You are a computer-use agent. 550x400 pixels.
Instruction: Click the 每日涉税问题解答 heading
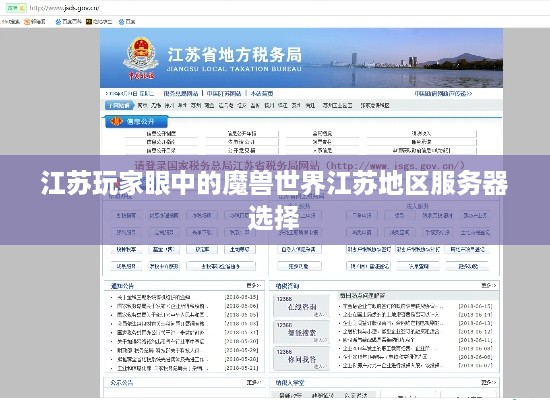pos(362,295)
